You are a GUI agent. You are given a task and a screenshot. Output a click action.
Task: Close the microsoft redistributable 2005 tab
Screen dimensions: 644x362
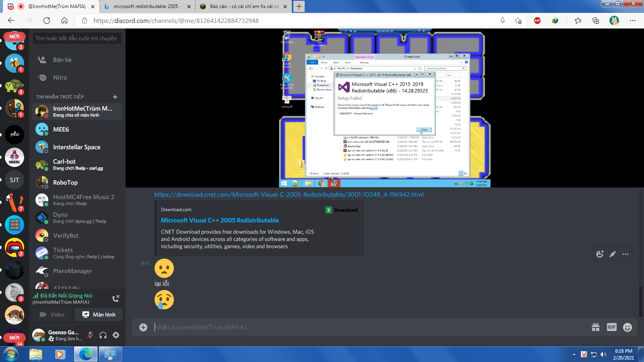190,6
